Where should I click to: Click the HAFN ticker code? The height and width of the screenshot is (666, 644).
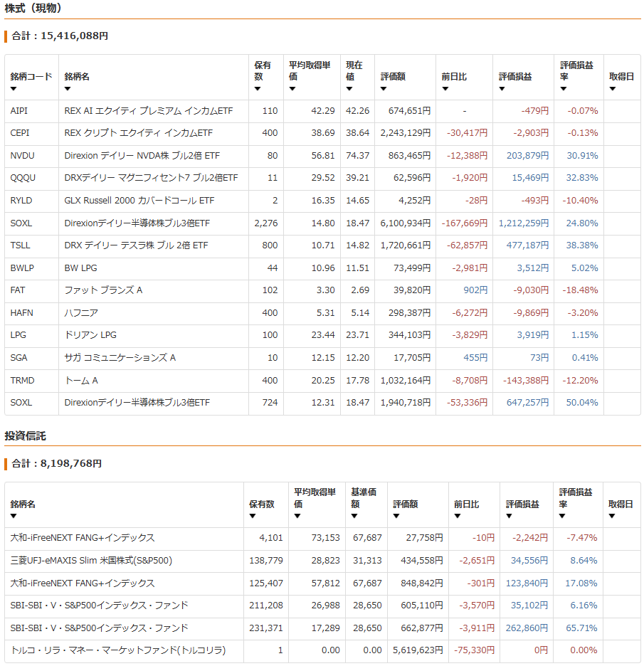(x=21, y=312)
